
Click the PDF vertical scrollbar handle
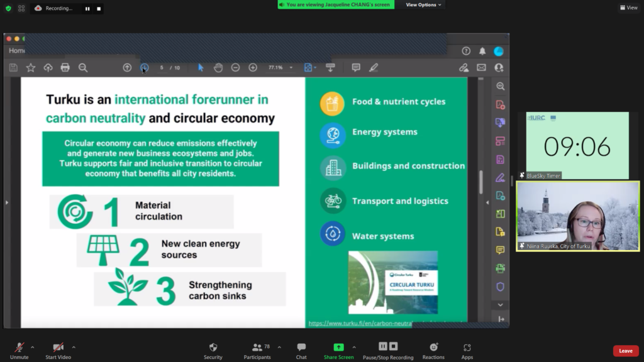481,182
